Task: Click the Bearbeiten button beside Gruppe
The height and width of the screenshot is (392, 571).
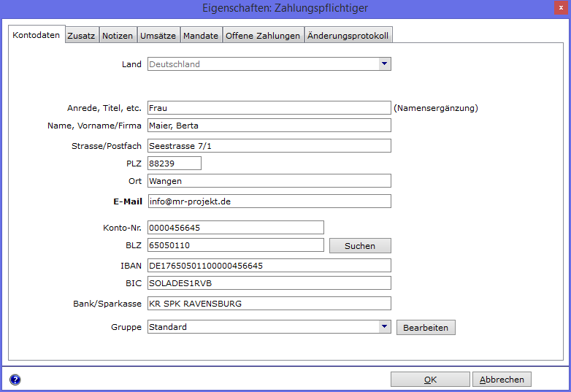Action: (426, 328)
